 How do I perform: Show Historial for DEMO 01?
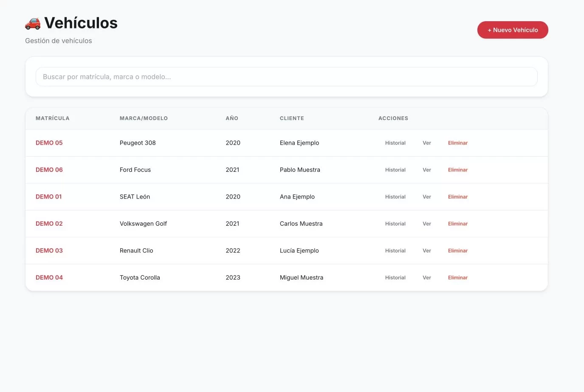(395, 197)
